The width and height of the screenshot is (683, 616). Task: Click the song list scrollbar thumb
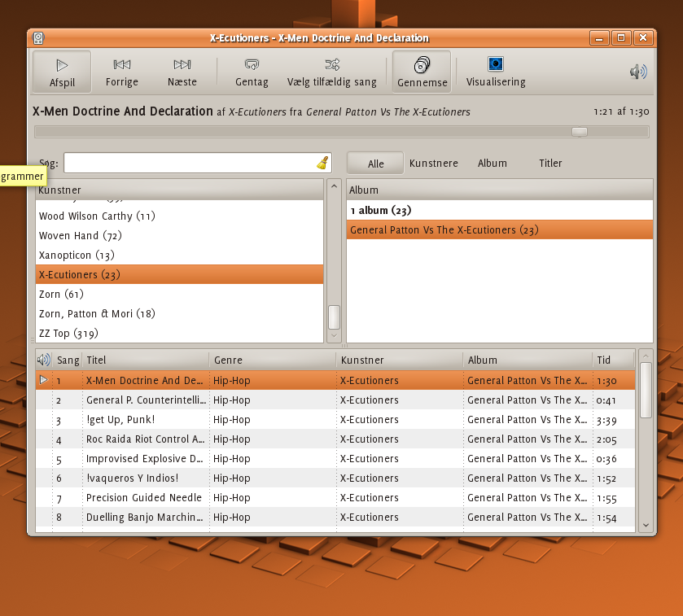646,391
